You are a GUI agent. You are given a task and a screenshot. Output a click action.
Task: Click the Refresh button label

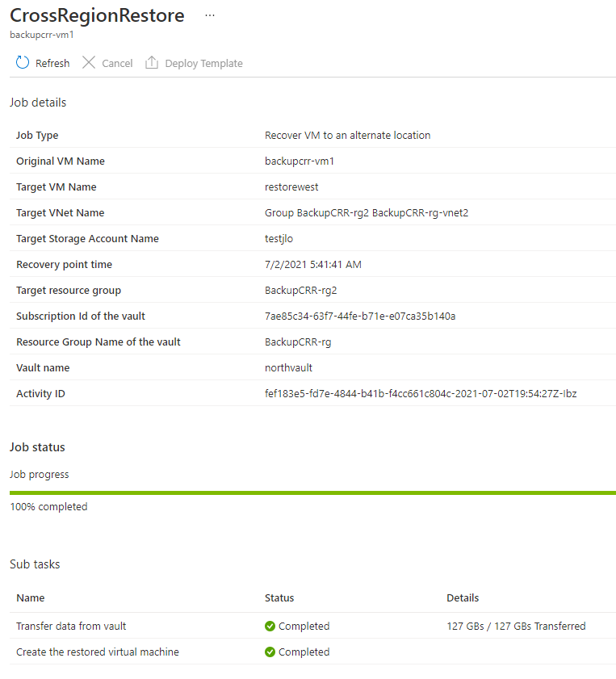click(52, 64)
